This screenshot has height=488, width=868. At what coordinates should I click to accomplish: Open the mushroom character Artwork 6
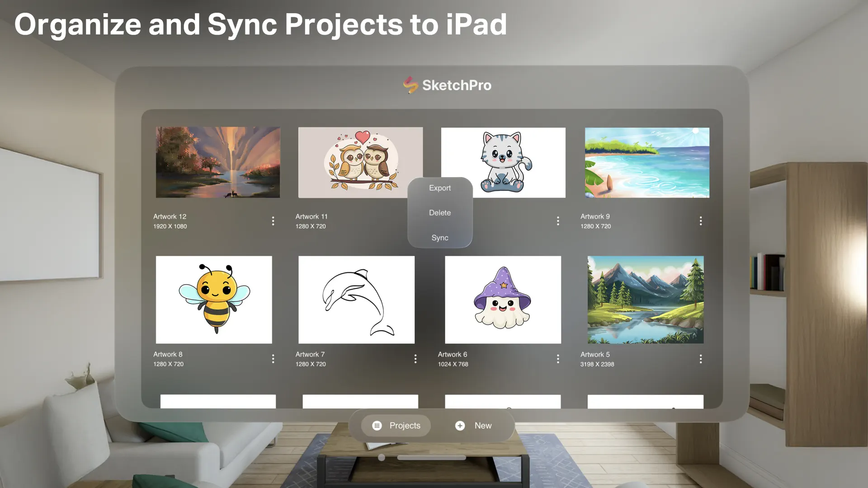[502, 300]
